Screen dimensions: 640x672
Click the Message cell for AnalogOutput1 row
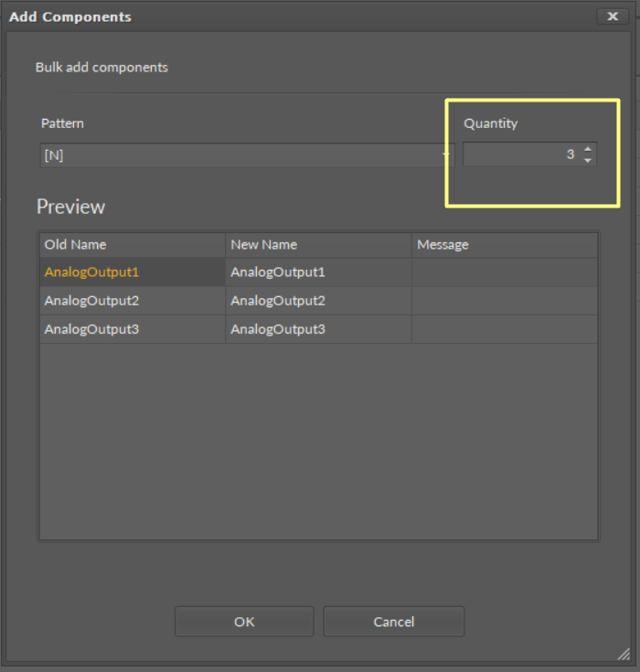(504, 272)
